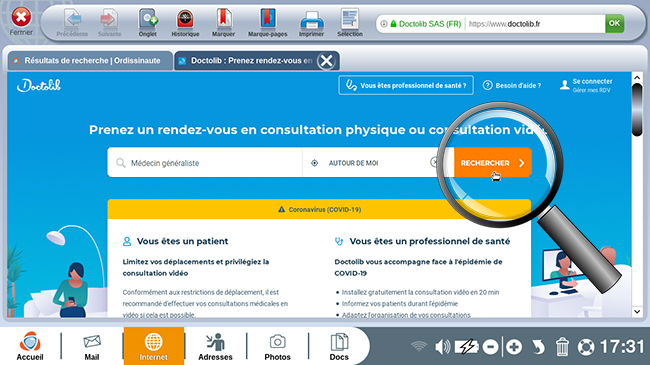This screenshot has width=650, height=365.
Task: Decrease zoom with the minus button
Action: 490,347
